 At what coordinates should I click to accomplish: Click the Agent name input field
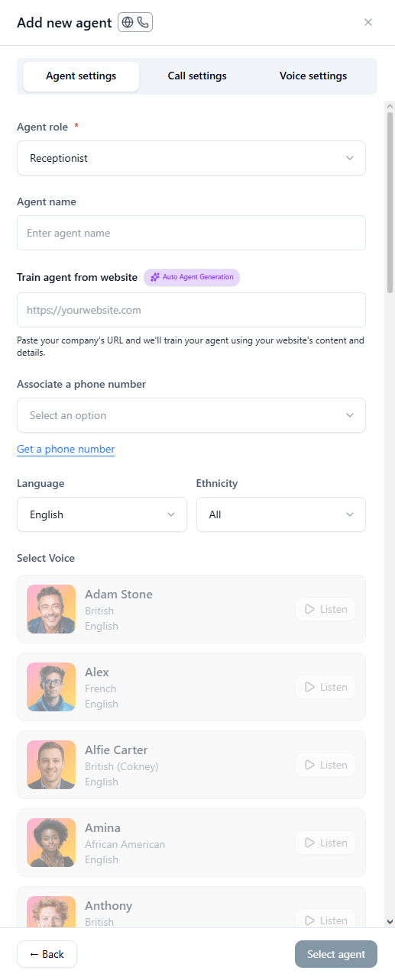point(191,233)
